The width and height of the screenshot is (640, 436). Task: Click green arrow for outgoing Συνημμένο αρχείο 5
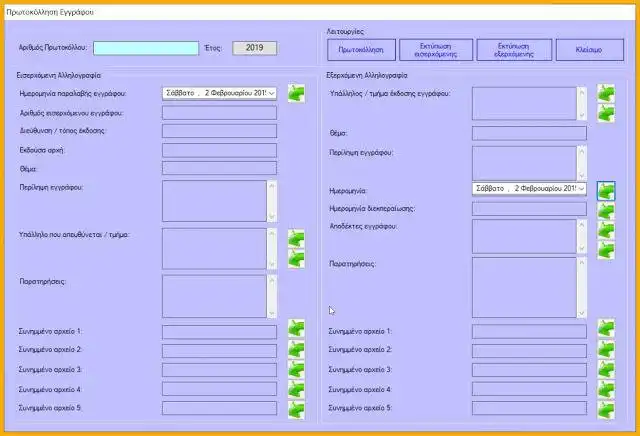point(606,409)
